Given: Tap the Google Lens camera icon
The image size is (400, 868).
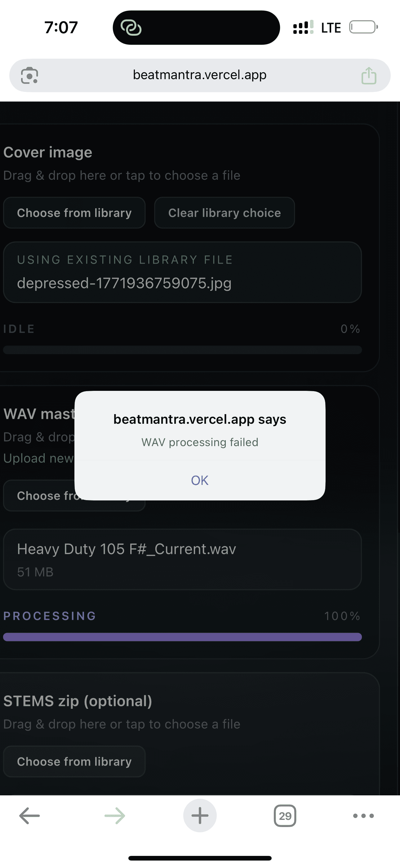Looking at the screenshot, I should click(x=30, y=75).
